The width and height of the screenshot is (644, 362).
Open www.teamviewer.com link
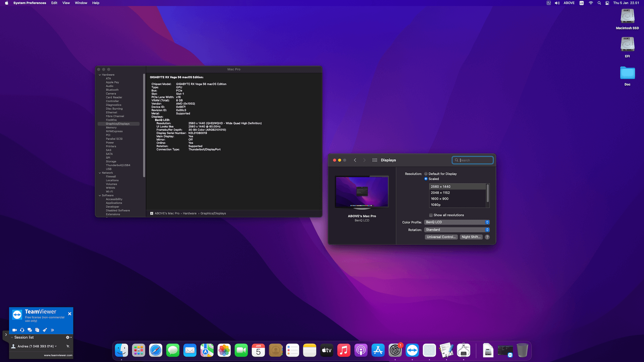[x=58, y=355]
